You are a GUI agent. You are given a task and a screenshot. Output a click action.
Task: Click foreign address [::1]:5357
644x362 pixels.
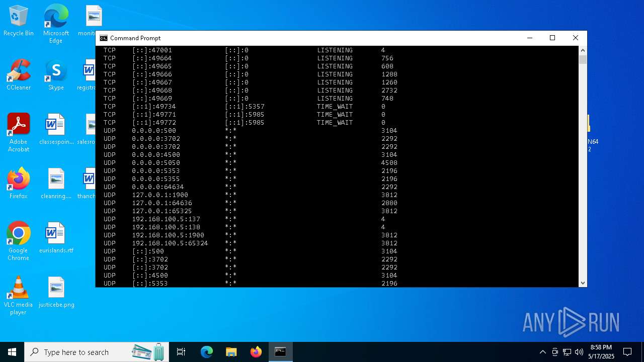click(x=245, y=107)
